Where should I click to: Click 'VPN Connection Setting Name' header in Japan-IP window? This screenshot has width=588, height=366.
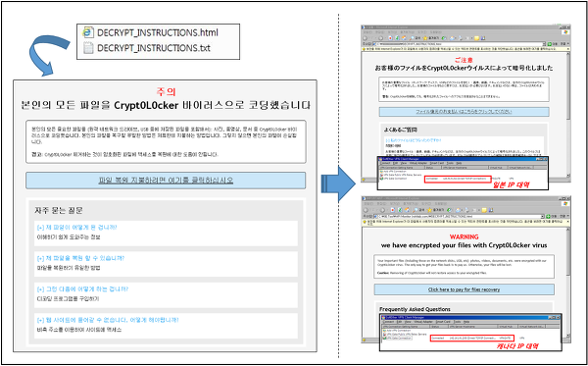(402, 168)
